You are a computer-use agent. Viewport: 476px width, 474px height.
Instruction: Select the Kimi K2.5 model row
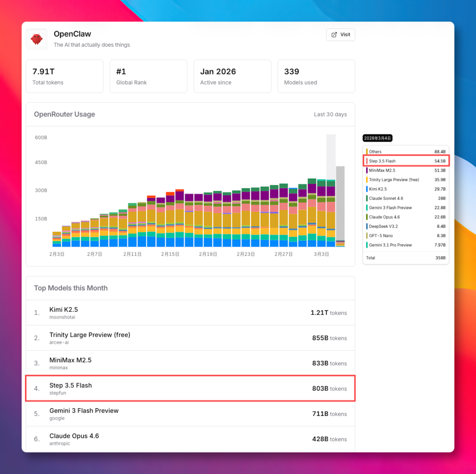(x=190, y=313)
